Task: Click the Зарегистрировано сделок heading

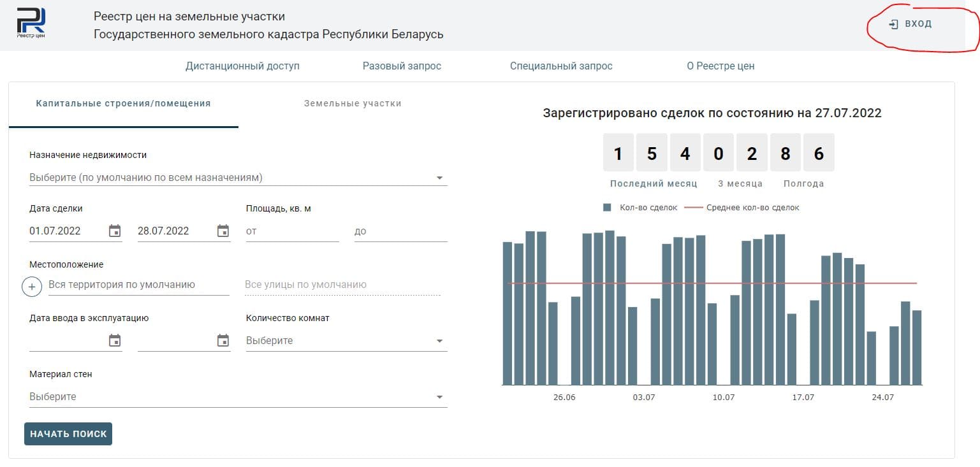Action: (x=712, y=113)
